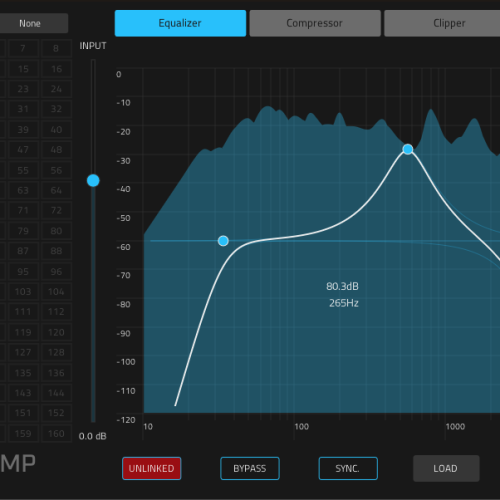Select channel 79
This screenshot has height=500, width=500.
23,231
